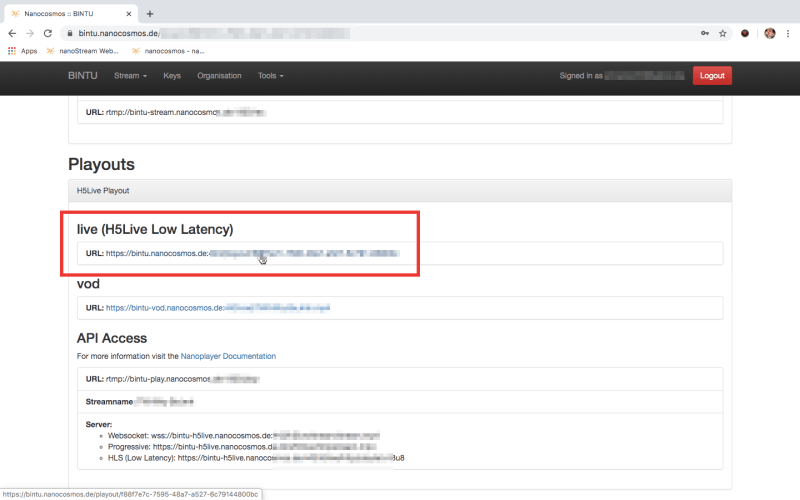Viewport: 800px width, 500px height.
Task: Open the saved passwords key icon
Action: (703, 33)
